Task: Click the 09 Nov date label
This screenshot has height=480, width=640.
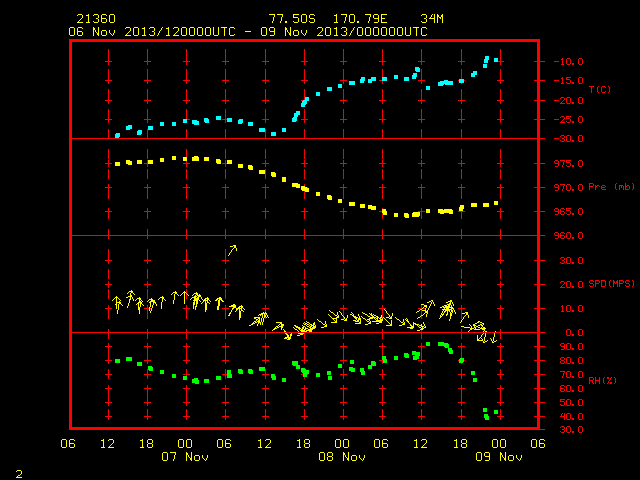Action: click(x=499, y=457)
